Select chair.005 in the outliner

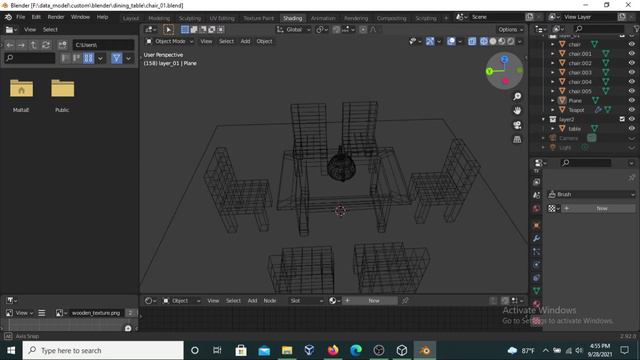click(580, 91)
